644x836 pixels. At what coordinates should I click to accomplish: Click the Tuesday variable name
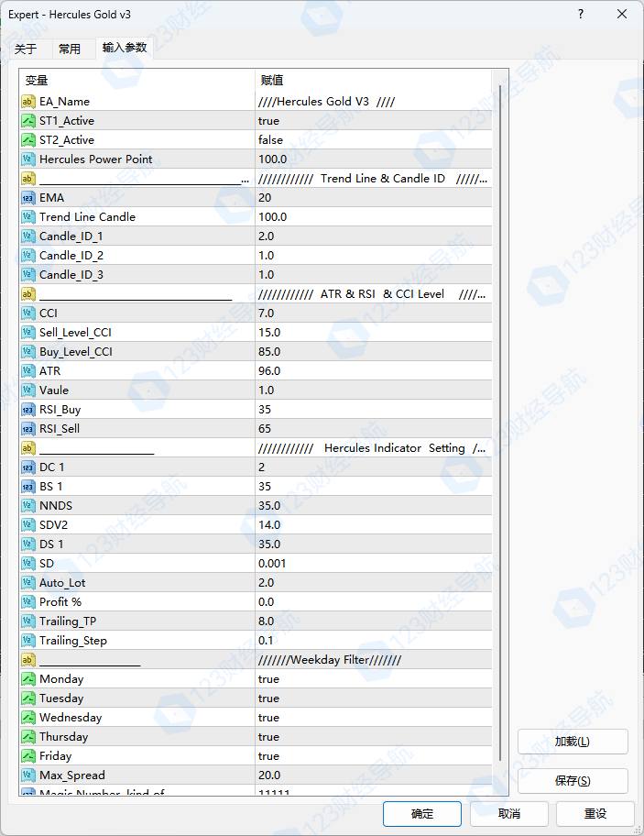(61, 698)
